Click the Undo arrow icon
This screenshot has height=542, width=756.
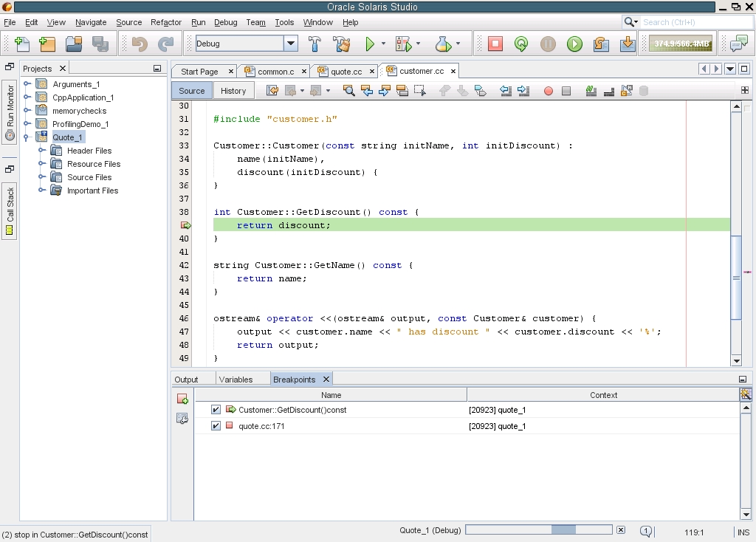point(140,44)
